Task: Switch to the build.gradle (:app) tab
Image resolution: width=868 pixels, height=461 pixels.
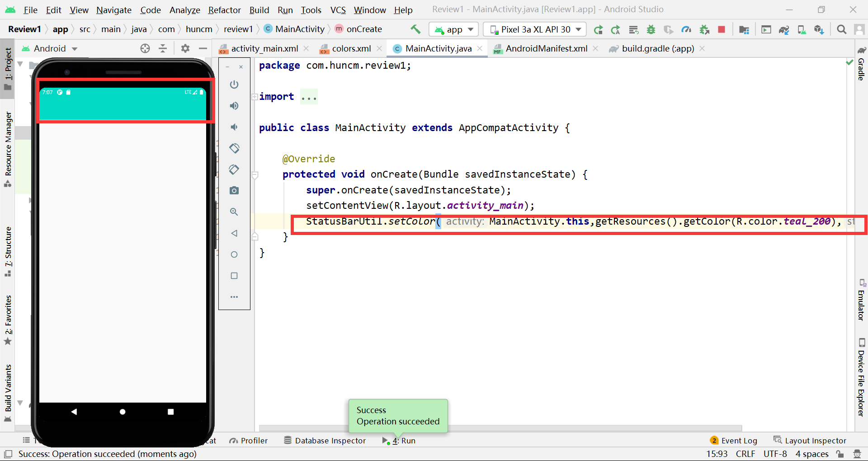Action: coord(657,48)
